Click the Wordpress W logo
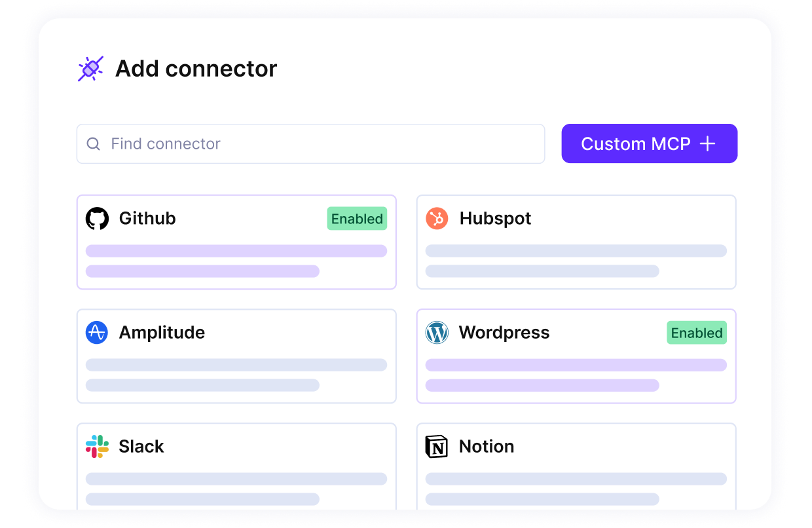 [437, 332]
